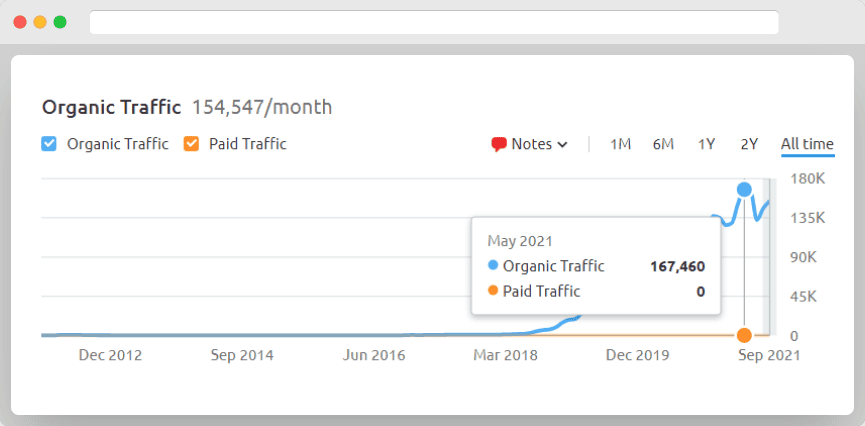Click the Sep 2021 axis label
Image resolution: width=865 pixels, height=426 pixels.
[x=770, y=355]
